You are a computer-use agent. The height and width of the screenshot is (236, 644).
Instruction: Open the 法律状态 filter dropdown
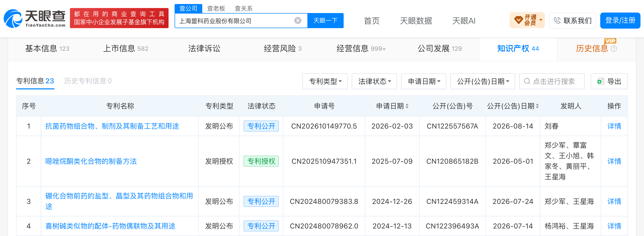(374, 81)
